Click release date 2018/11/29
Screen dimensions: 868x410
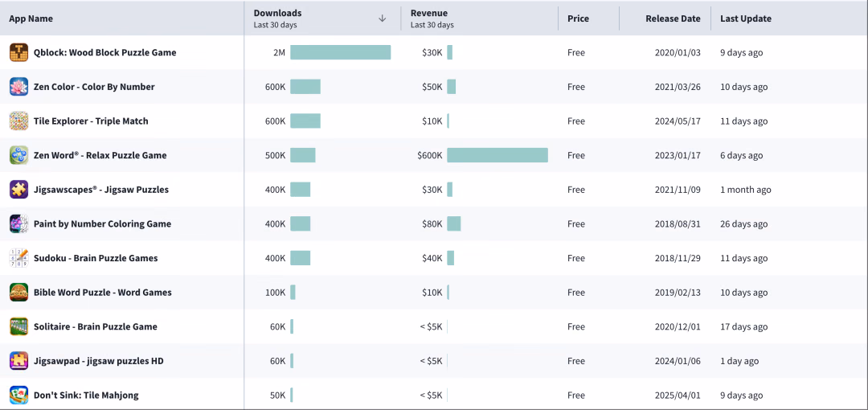coord(678,258)
